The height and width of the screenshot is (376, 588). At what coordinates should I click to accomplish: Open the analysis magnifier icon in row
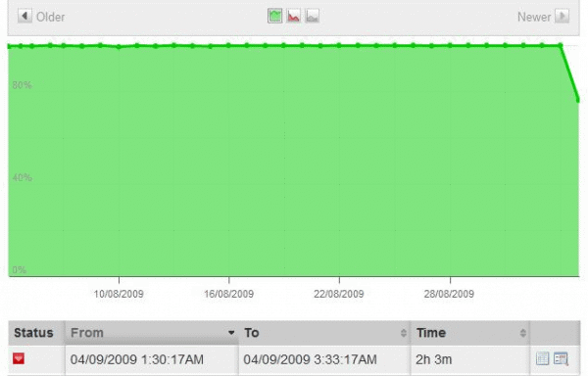click(561, 358)
